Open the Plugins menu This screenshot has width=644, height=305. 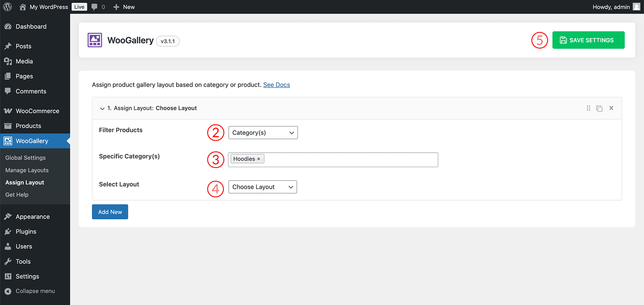(x=26, y=231)
